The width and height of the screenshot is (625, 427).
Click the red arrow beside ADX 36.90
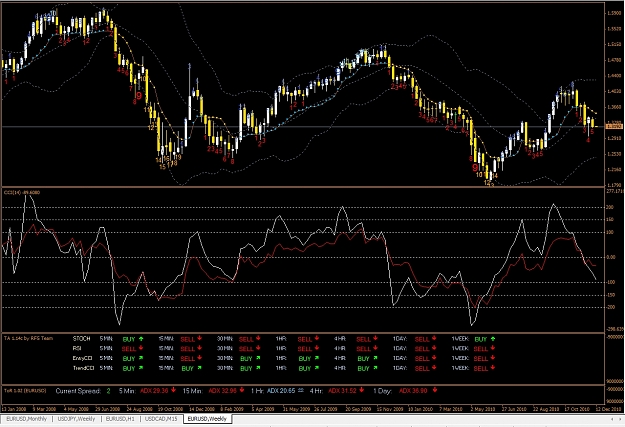point(434,390)
